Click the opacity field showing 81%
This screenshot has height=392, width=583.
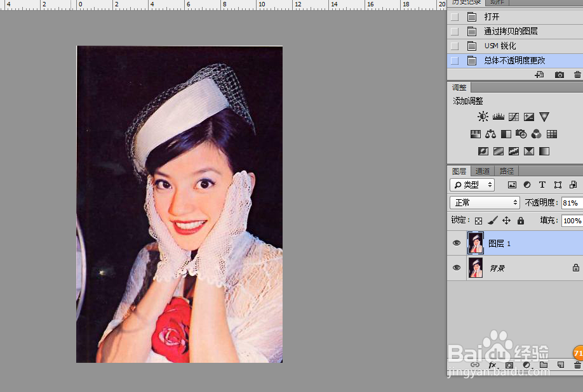572,203
